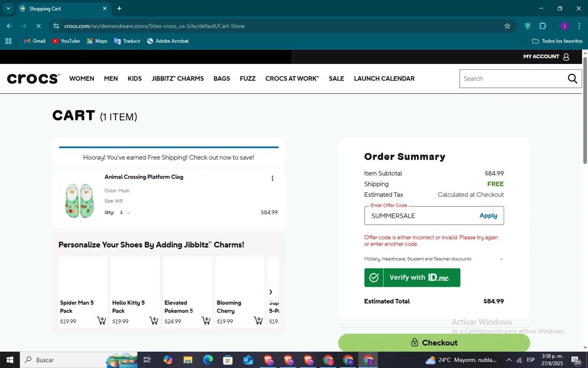Close the Shopping Cart tab
The height and width of the screenshot is (368, 588).
pyautogui.click(x=105, y=8)
